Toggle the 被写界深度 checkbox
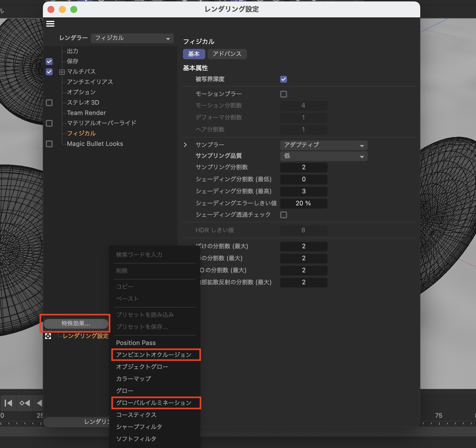This screenshot has width=476, height=448. coord(283,79)
